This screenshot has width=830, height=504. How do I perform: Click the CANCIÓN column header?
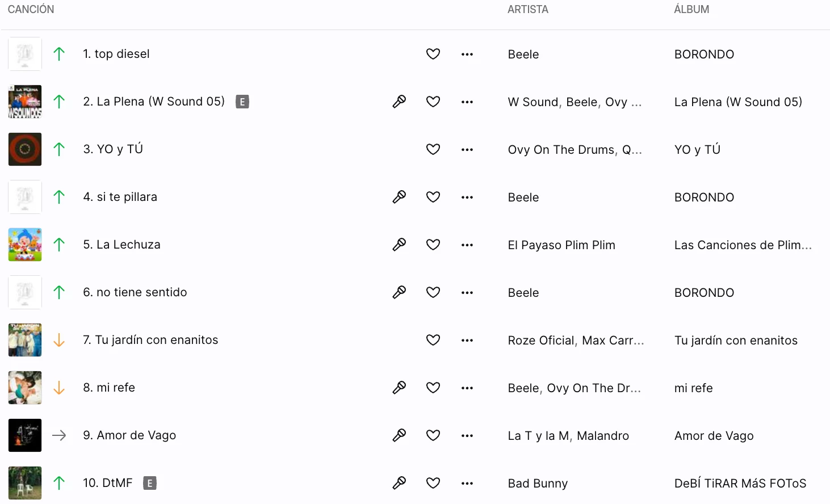(x=31, y=10)
